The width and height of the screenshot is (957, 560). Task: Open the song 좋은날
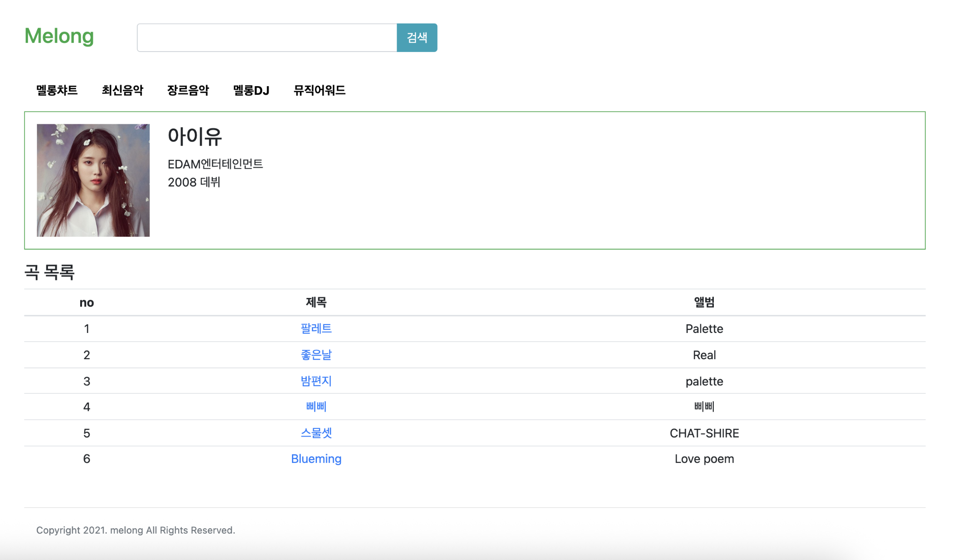317,355
